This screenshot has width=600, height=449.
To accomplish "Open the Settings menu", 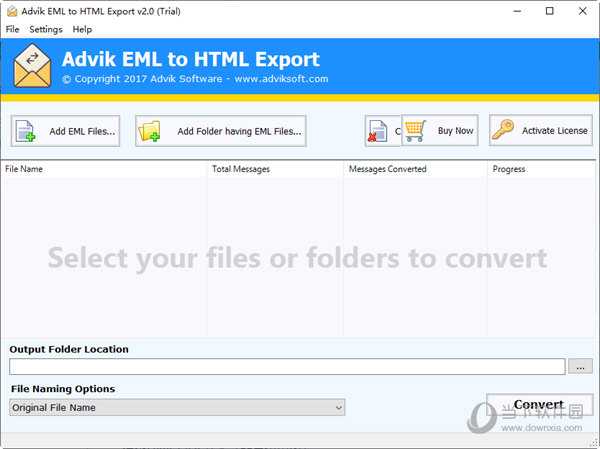I will pyautogui.click(x=46, y=29).
